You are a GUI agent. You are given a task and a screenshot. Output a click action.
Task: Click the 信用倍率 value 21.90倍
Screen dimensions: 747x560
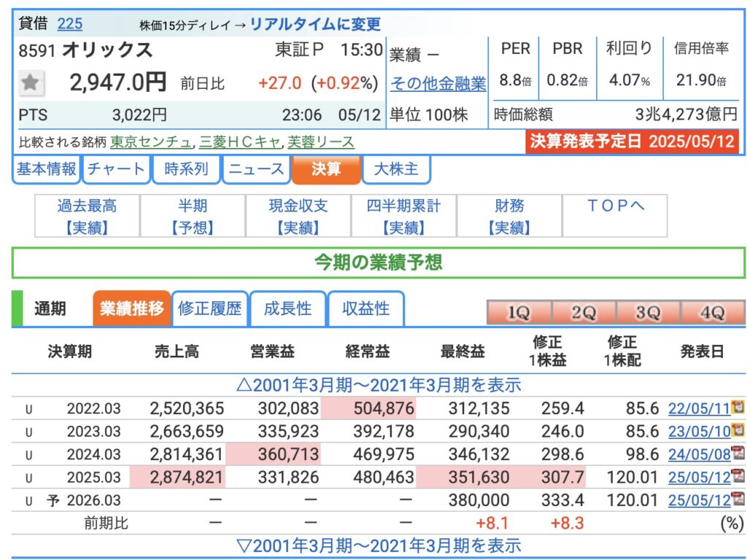701,80
